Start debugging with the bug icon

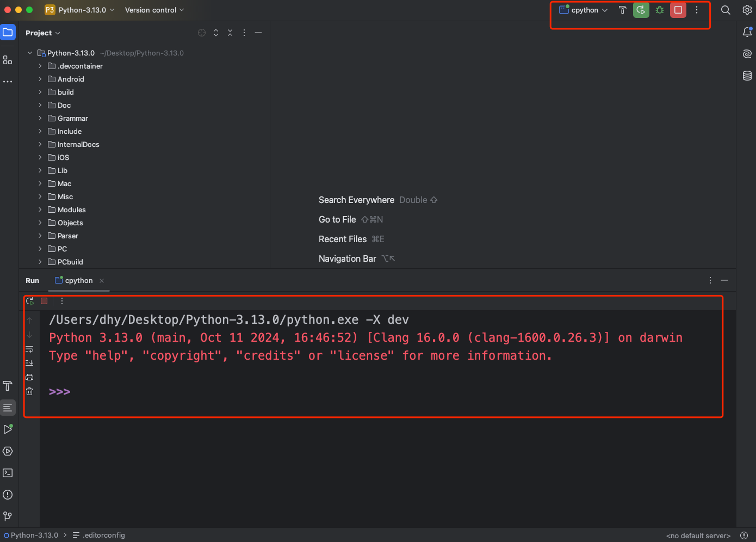660,10
